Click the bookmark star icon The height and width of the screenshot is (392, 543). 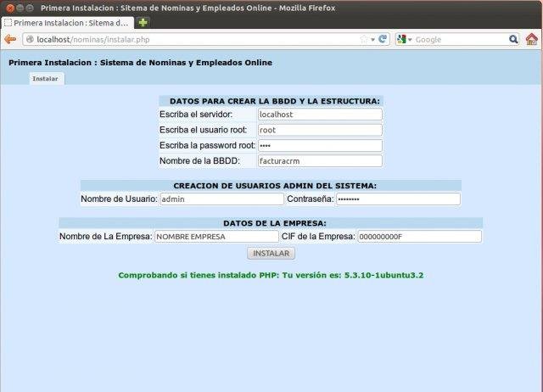point(364,39)
